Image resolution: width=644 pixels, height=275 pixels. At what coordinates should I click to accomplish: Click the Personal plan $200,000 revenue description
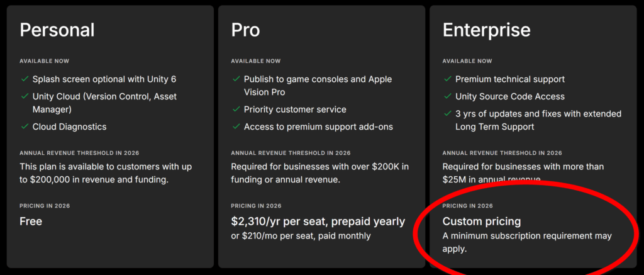point(106,173)
